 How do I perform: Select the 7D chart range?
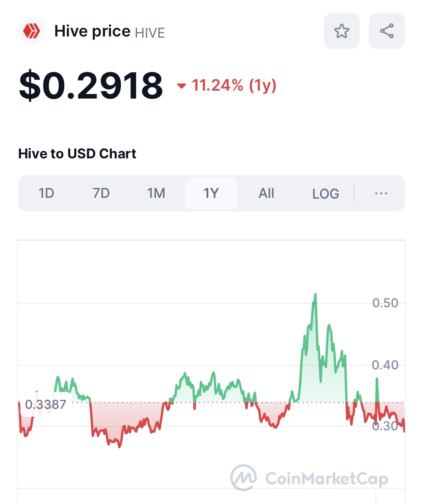pyautogui.click(x=101, y=193)
